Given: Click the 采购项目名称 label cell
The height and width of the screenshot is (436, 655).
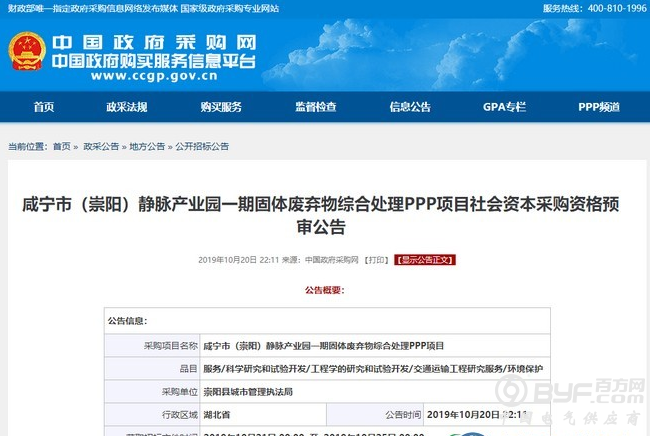Looking at the screenshot, I should [152, 346].
